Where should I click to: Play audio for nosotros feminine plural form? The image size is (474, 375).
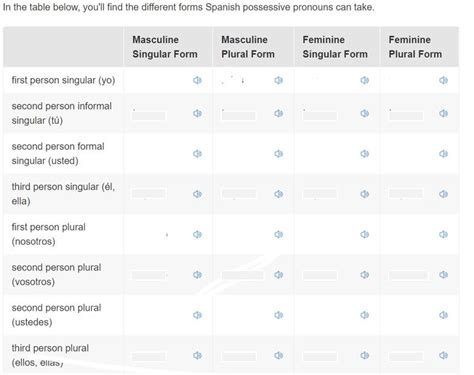(443, 234)
